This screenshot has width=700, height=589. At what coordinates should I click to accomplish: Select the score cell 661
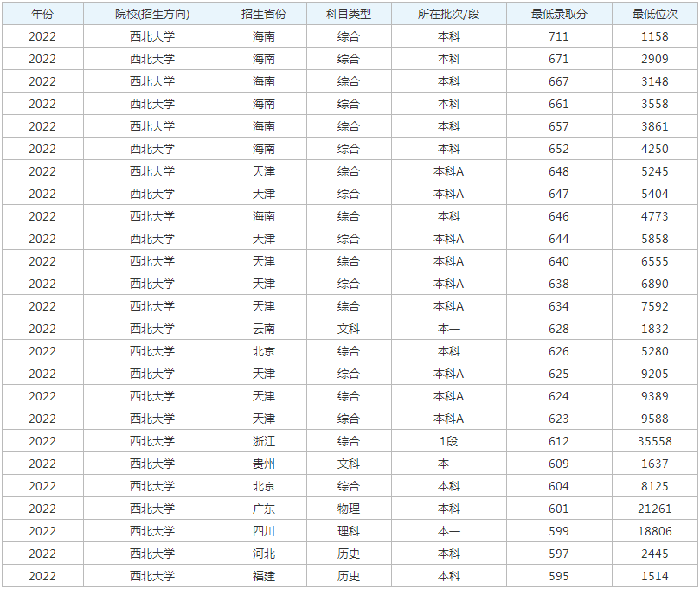click(559, 104)
